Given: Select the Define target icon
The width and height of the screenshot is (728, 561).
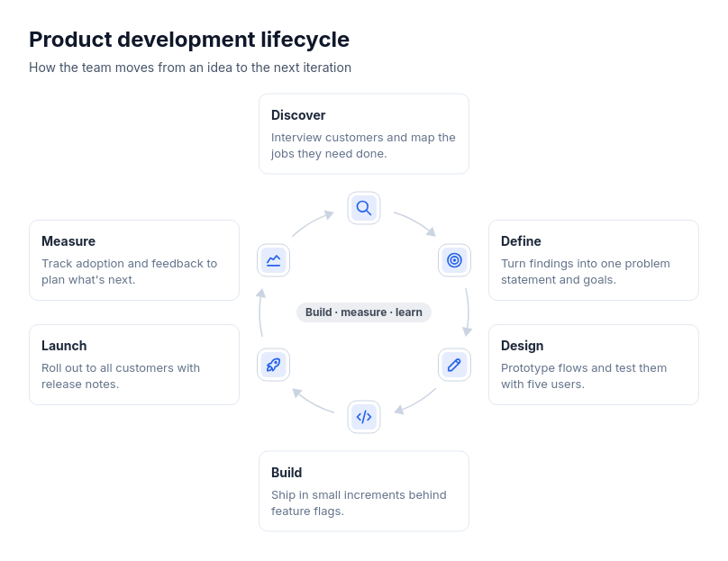Looking at the screenshot, I should [454, 260].
